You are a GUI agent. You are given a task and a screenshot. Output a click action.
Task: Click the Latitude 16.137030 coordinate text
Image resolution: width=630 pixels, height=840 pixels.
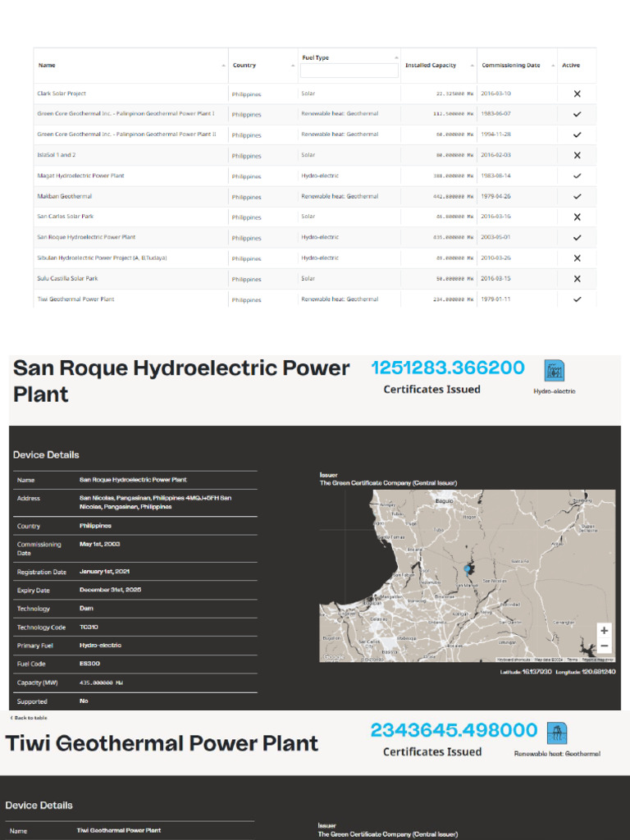[x=526, y=672]
